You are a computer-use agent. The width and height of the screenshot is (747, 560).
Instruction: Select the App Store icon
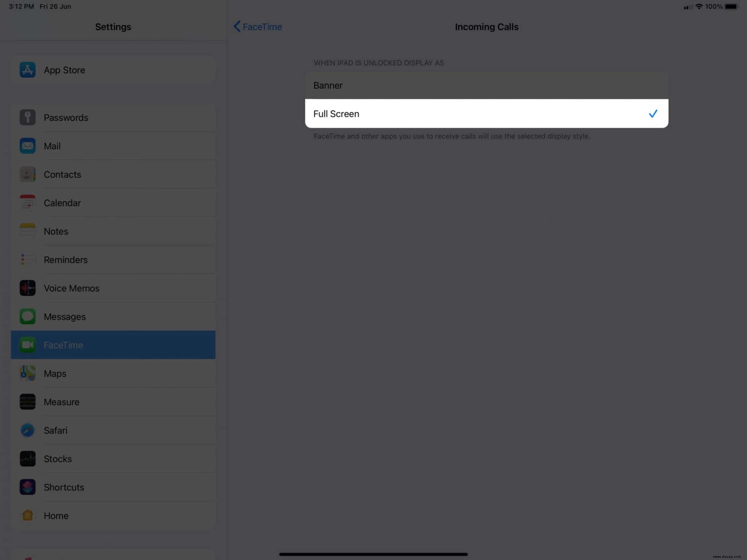coord(28,70)
